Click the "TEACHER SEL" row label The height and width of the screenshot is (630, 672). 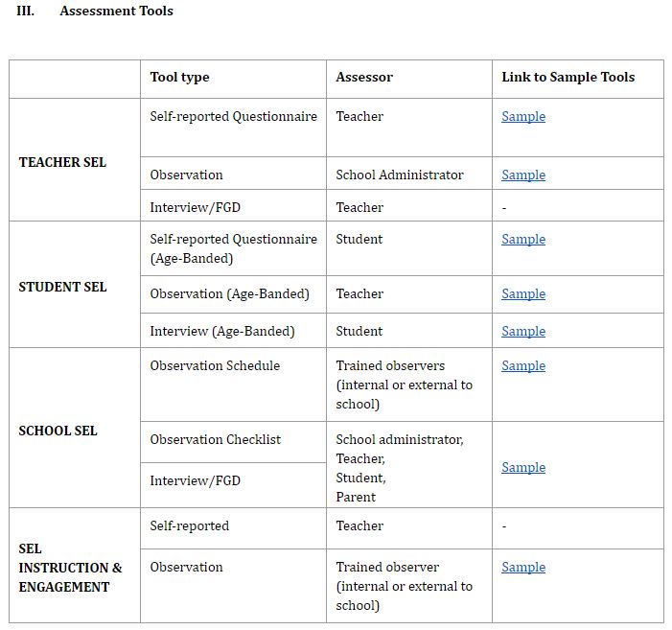(62, 163)
